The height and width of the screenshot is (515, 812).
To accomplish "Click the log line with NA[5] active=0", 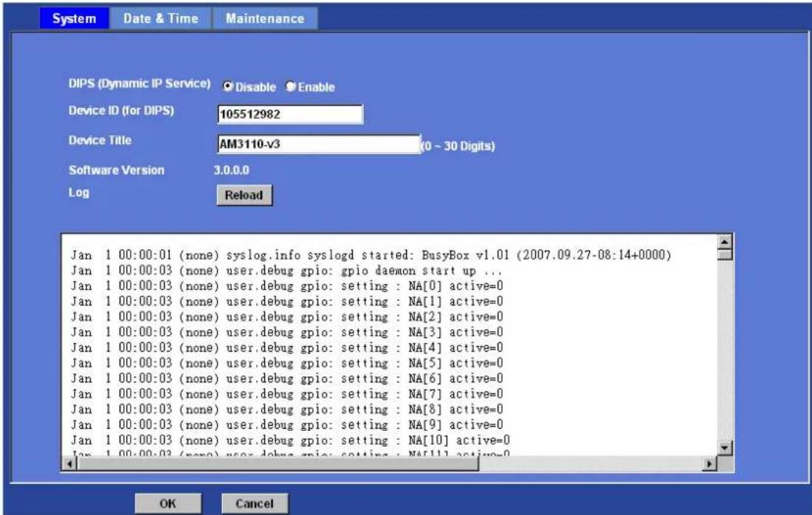I will click(x=287, y=363).
